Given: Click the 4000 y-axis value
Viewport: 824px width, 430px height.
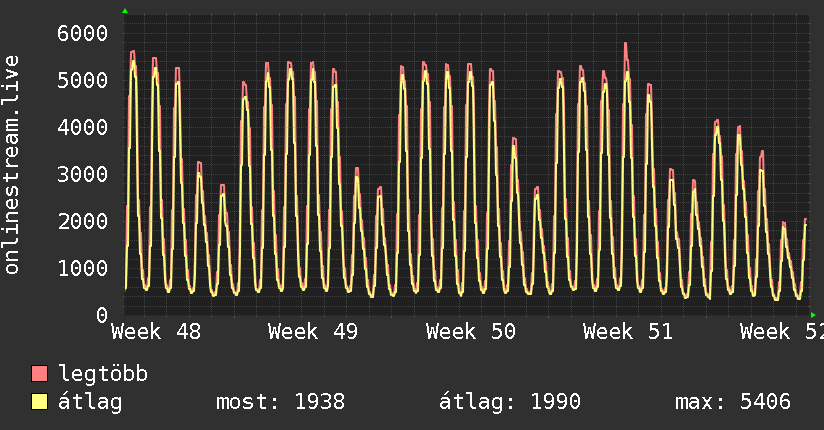Looking at the screenshot, I should [83, 127].
